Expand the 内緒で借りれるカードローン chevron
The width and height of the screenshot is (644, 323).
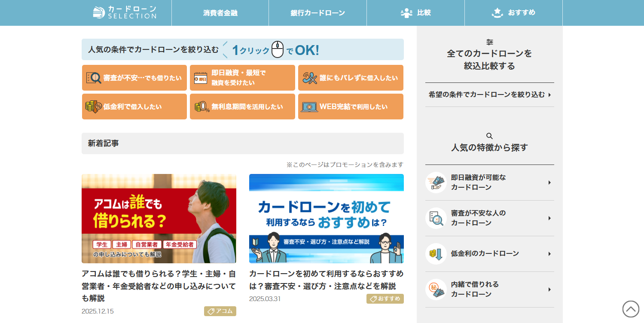click(x=549, y=289)
